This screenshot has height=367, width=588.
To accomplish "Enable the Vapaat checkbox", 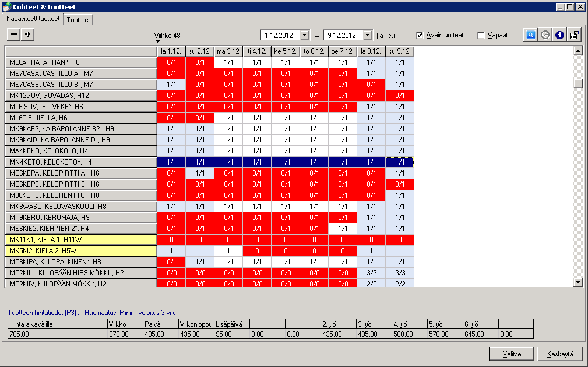I will [481, 36].
